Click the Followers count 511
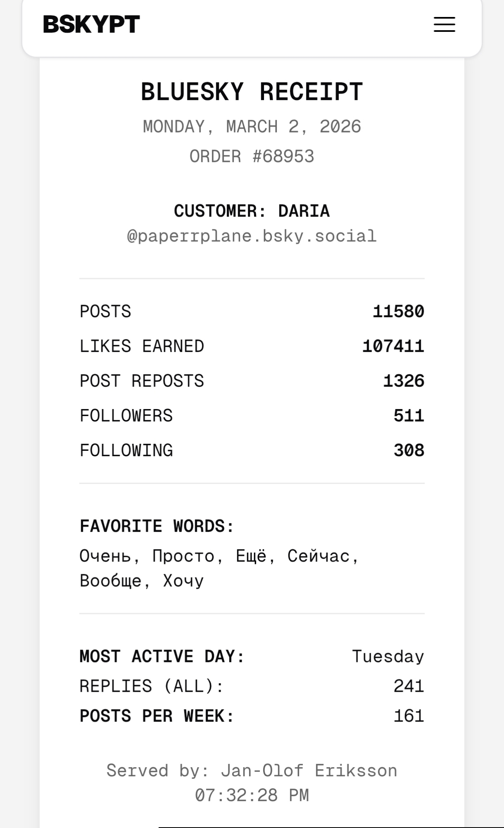Viewport: 504px width, 828px height. 408,416
